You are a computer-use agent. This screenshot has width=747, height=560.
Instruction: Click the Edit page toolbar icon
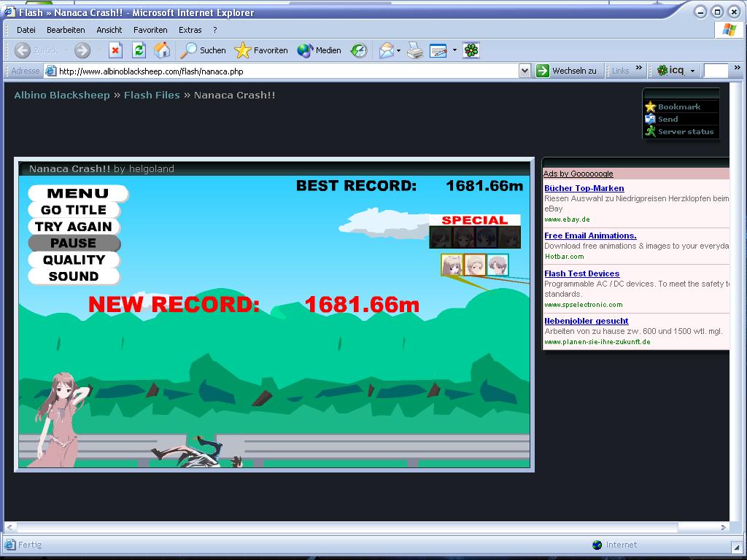click(x=438, y=50)
